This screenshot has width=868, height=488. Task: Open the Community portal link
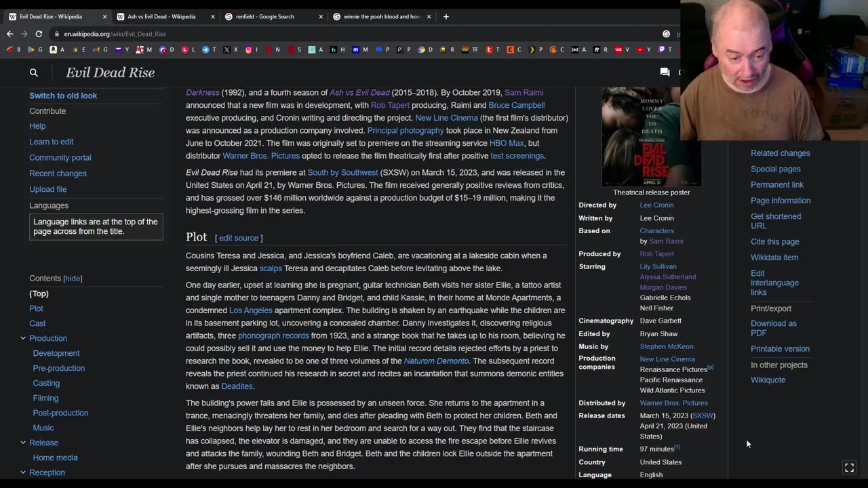(x=60, y=157)
